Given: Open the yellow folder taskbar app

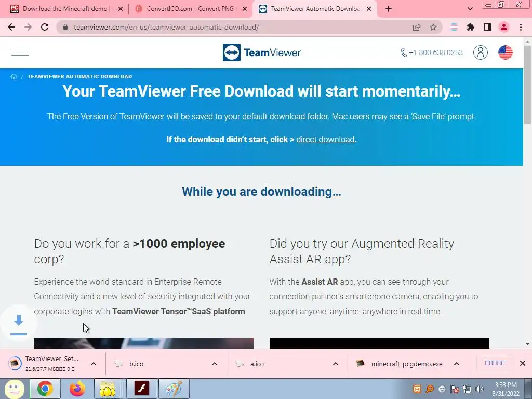Looking at the screenshot, I should [107, 389].
